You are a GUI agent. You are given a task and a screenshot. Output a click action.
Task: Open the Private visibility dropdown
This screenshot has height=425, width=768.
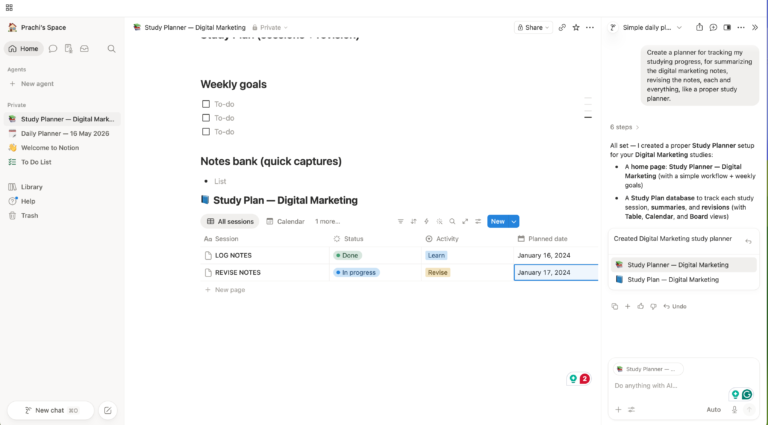[x=270, y=27]
